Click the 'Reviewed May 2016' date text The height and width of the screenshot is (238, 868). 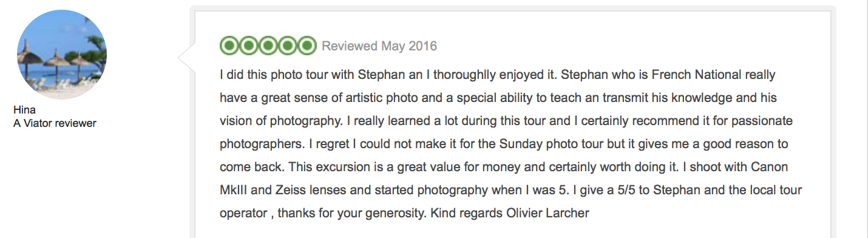point(379,46)
